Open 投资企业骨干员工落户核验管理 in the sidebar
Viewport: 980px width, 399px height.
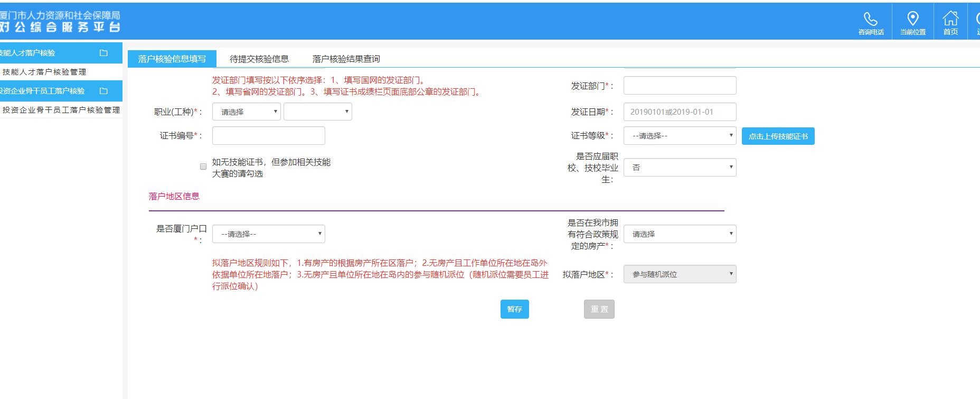pos(61,110)
